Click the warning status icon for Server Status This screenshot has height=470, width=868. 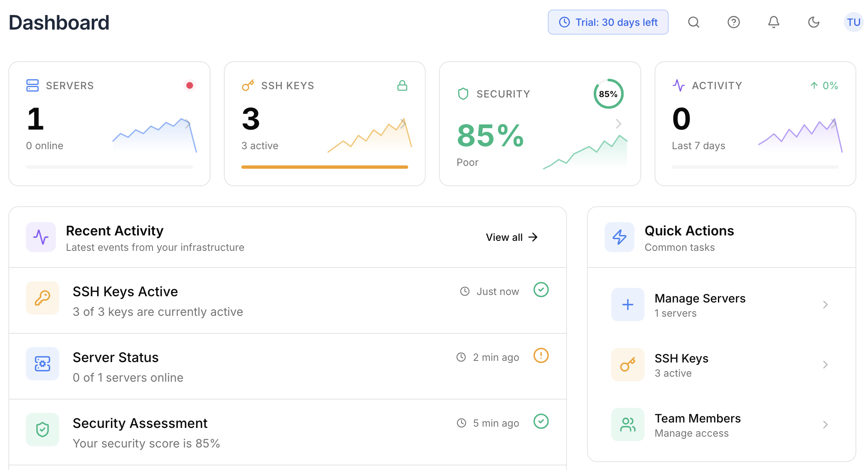[x=541, y=355]
